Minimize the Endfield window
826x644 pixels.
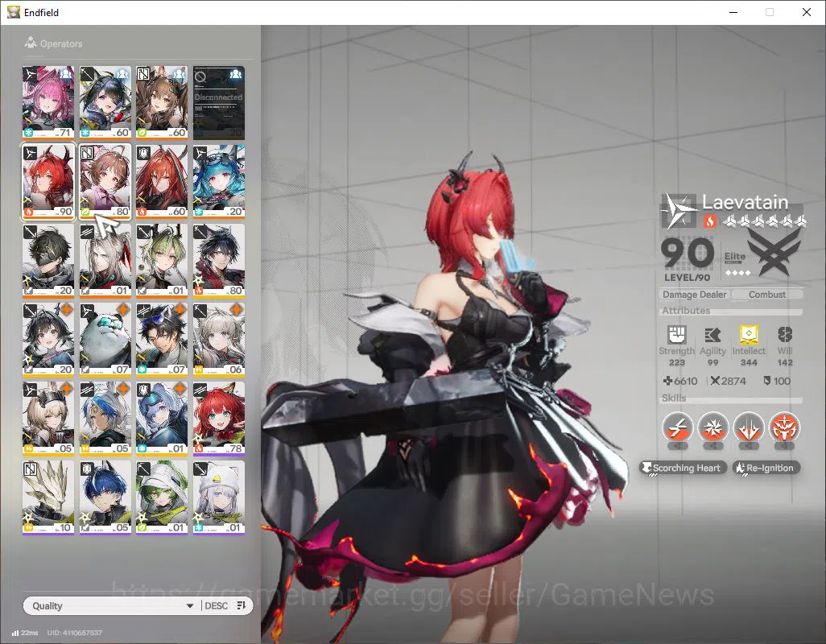click(733, 12)
